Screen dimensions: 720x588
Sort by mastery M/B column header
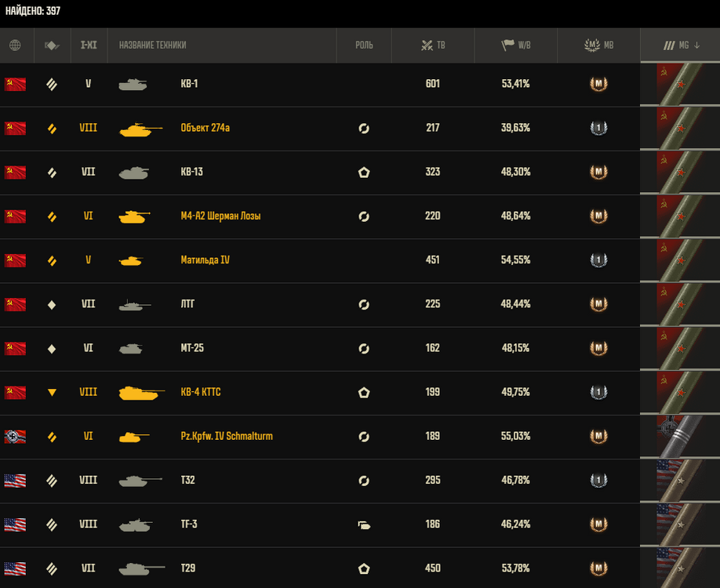coord(598,45)
